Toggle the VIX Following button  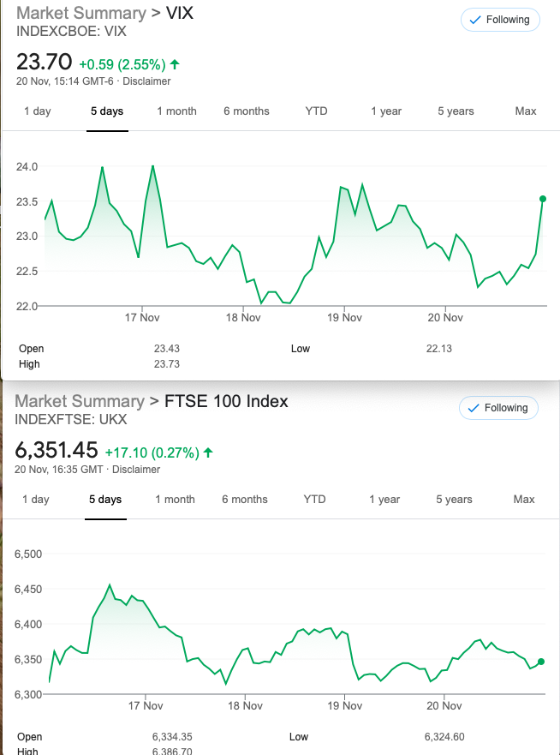[x=500, y=20]
